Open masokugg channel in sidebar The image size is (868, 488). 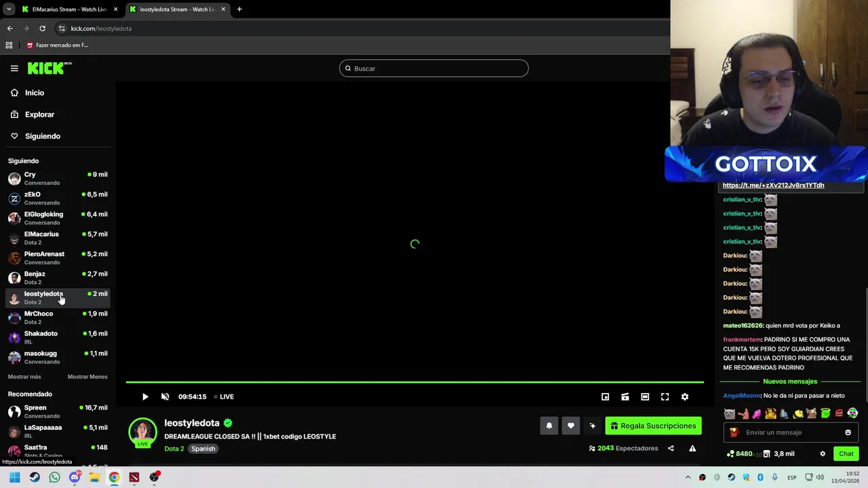point(58,357)
